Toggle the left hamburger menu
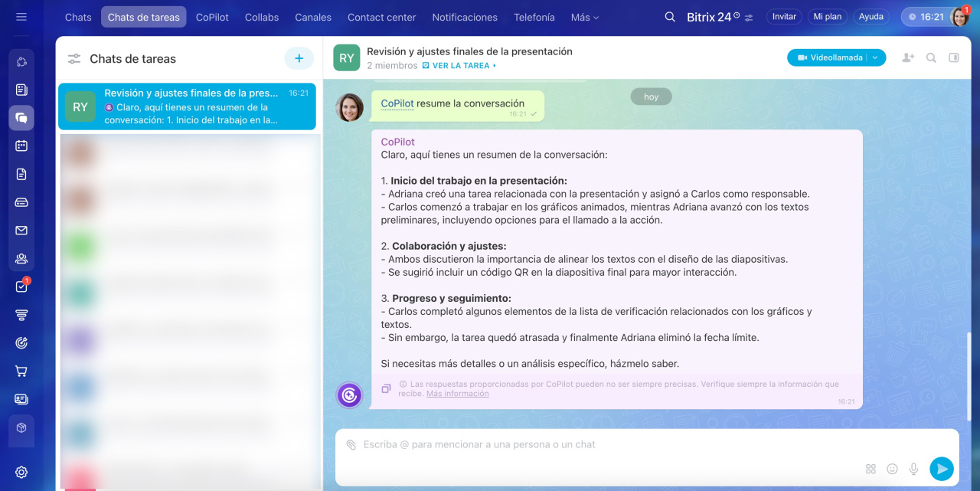 coord(21,17)
